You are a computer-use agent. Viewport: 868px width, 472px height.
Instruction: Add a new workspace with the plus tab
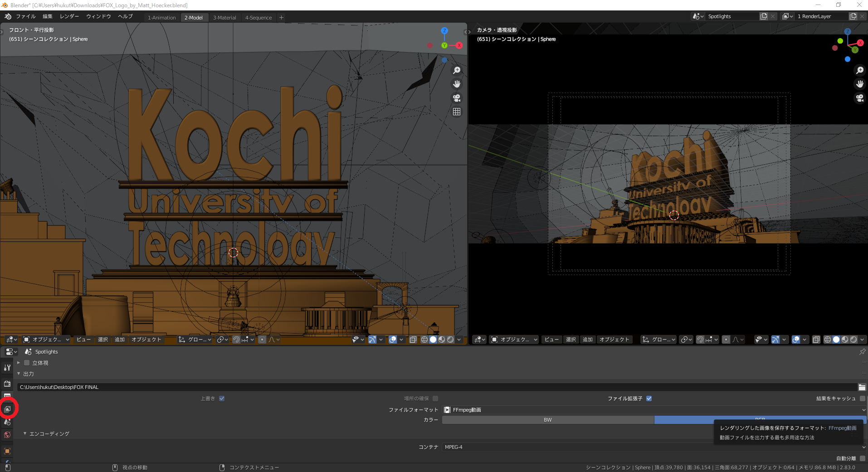coord(281,18)
